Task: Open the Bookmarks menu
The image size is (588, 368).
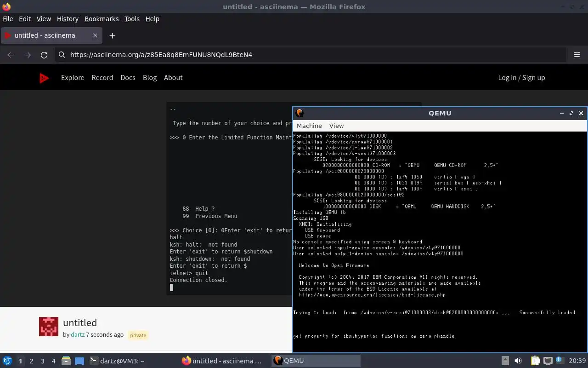Action: (102, 19)
